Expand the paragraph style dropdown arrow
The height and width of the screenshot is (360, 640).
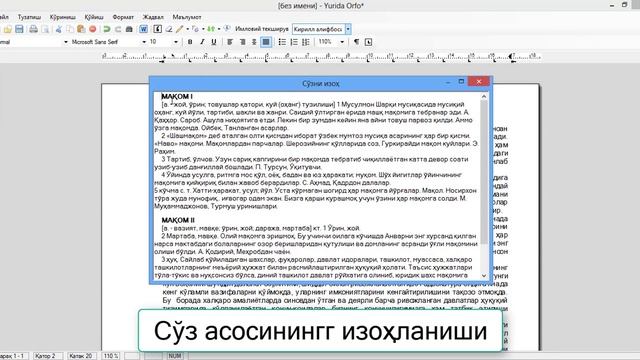coord(65,42)
